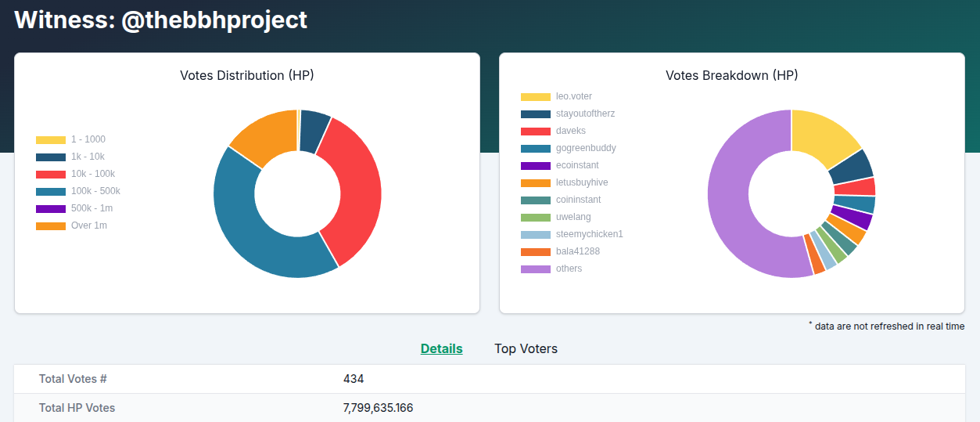The image size is (980, 422).
Task: Click the uwelang legend label
Action: tap(573, 217)
